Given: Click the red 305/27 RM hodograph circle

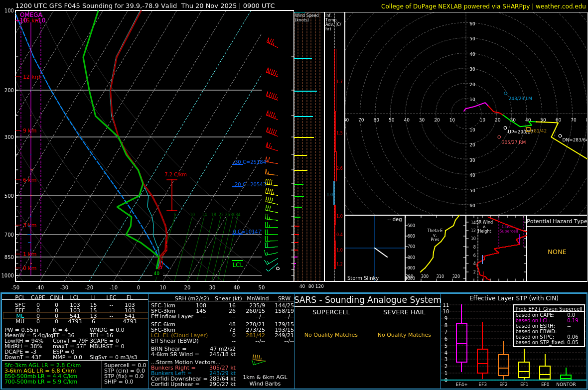Looking at the screenshot, I should [499, 137].
